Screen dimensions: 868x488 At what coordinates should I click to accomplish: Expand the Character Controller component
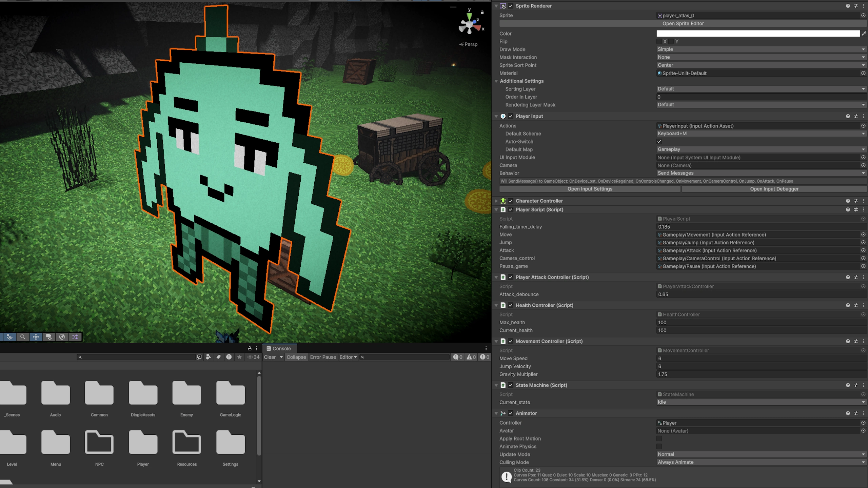496,201
